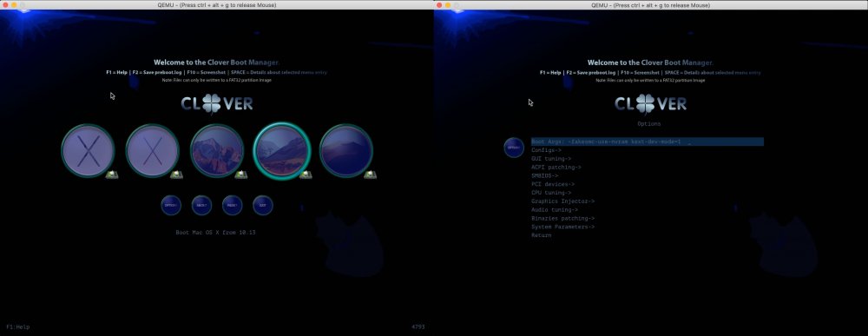
Task: Click the 4793 number in left window
Action: [x=418, y=327]
